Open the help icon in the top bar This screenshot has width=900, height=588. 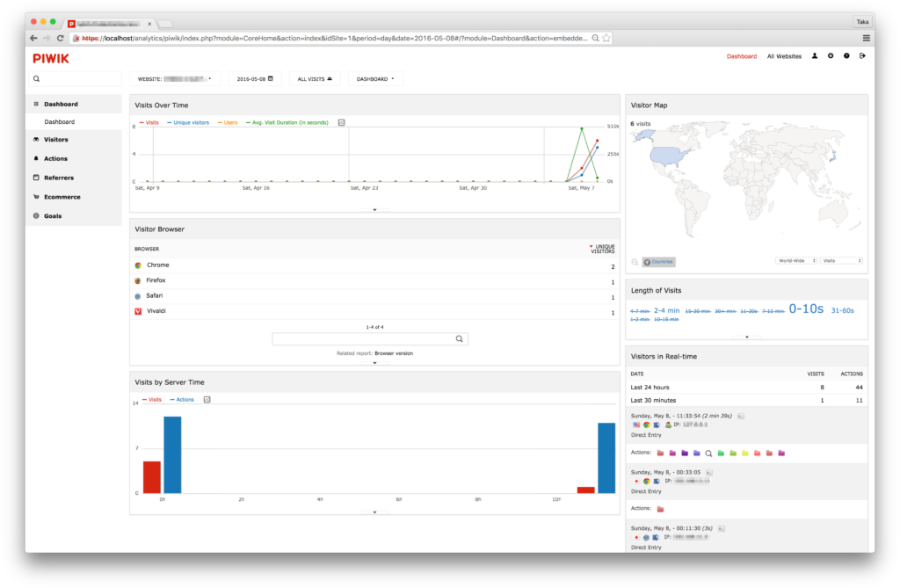tap(846, 56)
